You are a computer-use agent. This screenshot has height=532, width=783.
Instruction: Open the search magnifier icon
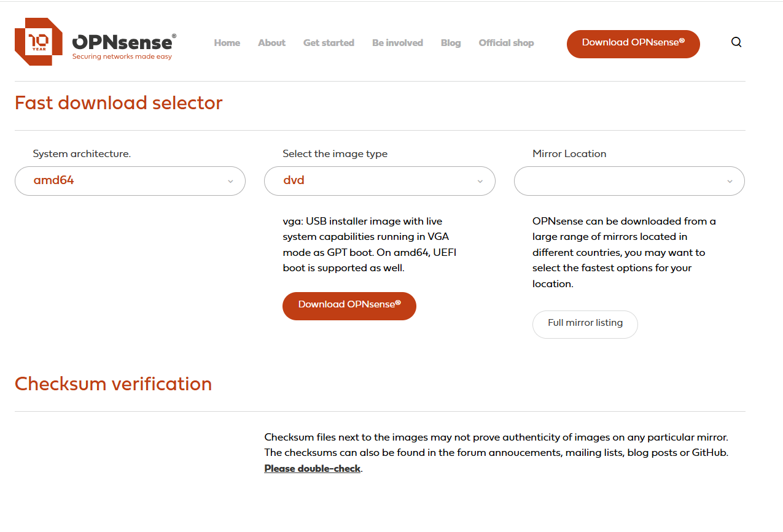pyautogui.click(x=736, y=42)
